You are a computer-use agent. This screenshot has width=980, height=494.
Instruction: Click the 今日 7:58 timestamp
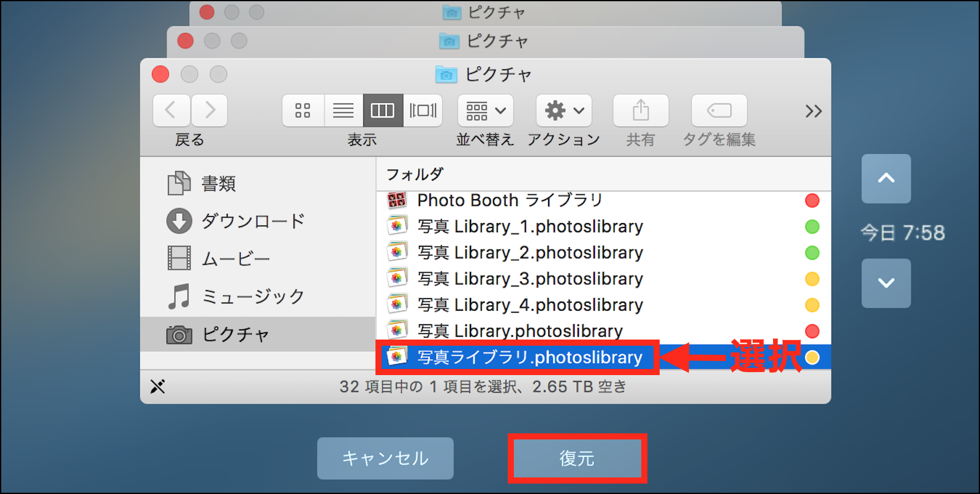903,233
